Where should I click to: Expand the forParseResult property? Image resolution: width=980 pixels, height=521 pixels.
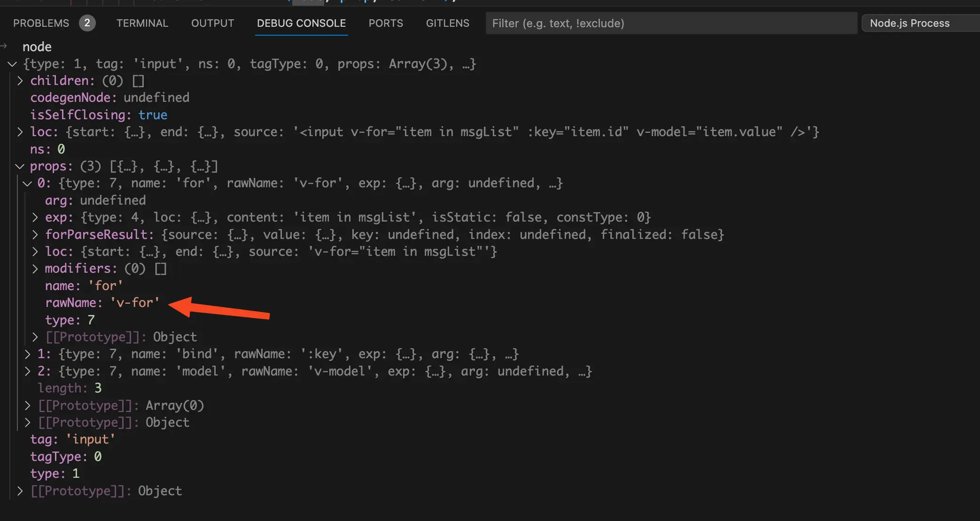[x=35, y=234]
